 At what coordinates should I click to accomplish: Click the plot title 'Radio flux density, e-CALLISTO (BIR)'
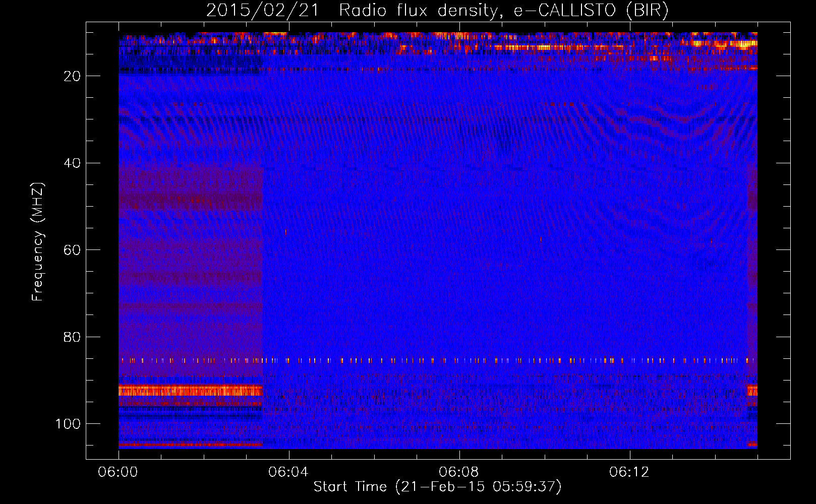tap(504, 10)
